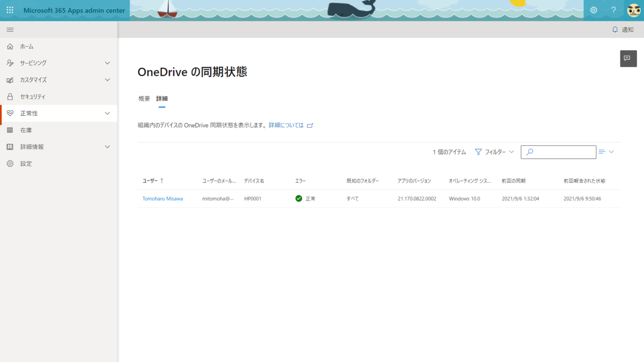The image size is (644, 362).
Task: Click the アプリのバージョン column header
Action: tap(414, 181)
